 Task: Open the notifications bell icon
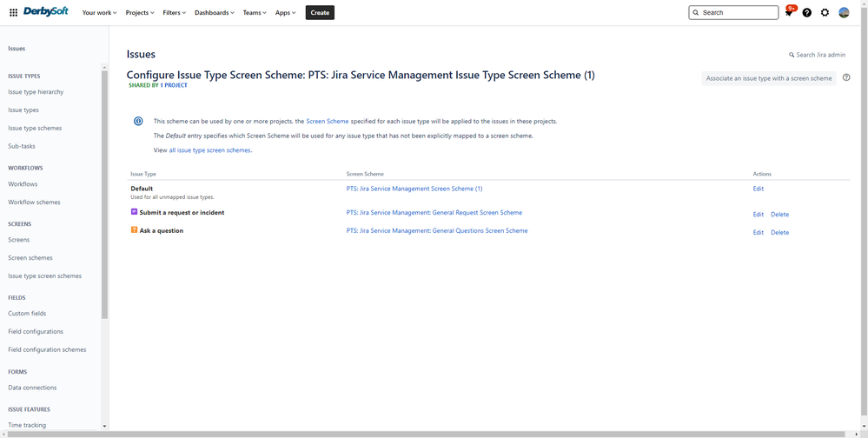coord(789,12)
